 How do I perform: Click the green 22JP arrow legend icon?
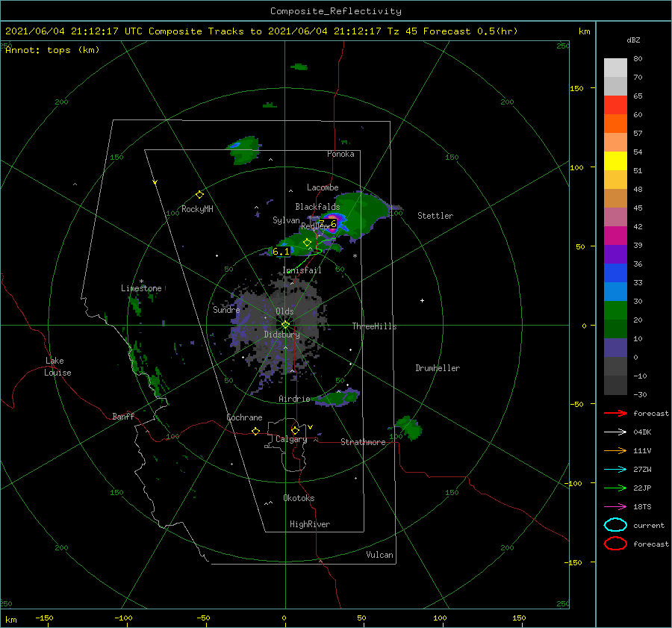615,488
